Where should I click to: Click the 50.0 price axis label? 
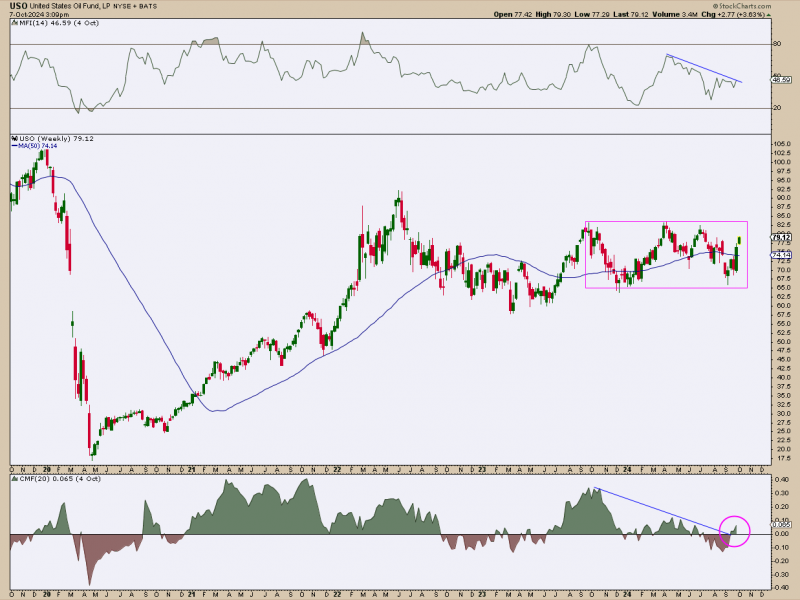tap(783, 341)
